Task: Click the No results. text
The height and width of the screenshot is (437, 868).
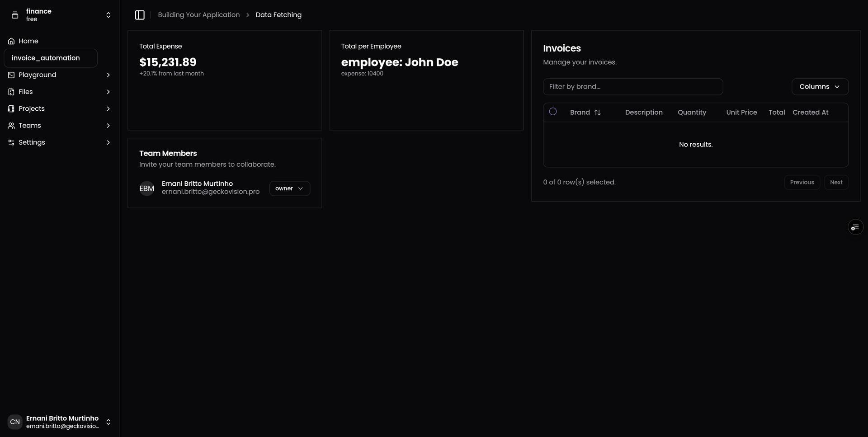Action: tap(696, 145)
